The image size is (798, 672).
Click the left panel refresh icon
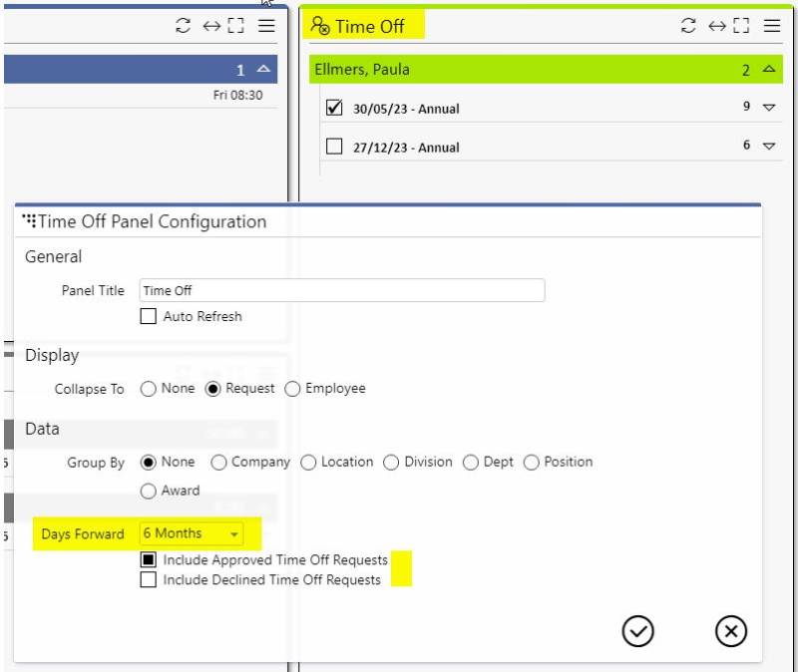[183, 26]
